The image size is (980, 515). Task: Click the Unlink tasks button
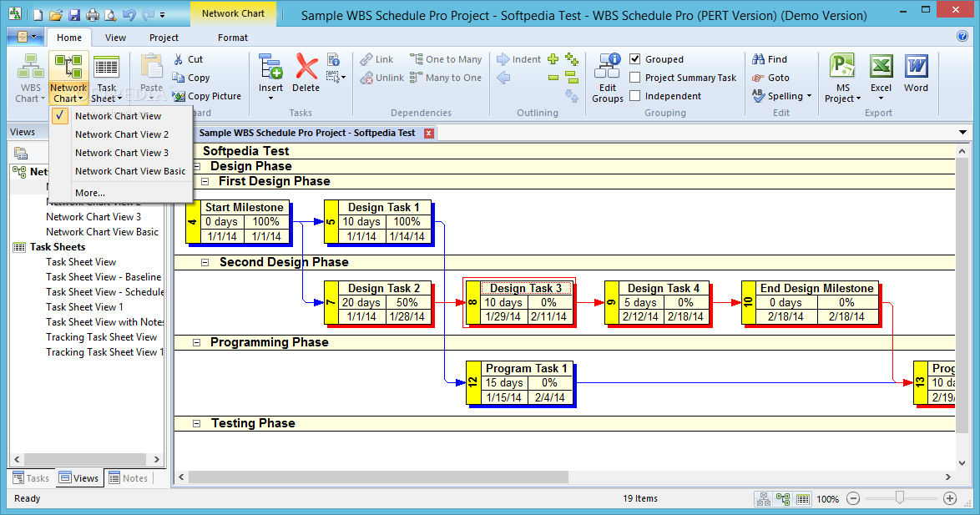point(381,78)
